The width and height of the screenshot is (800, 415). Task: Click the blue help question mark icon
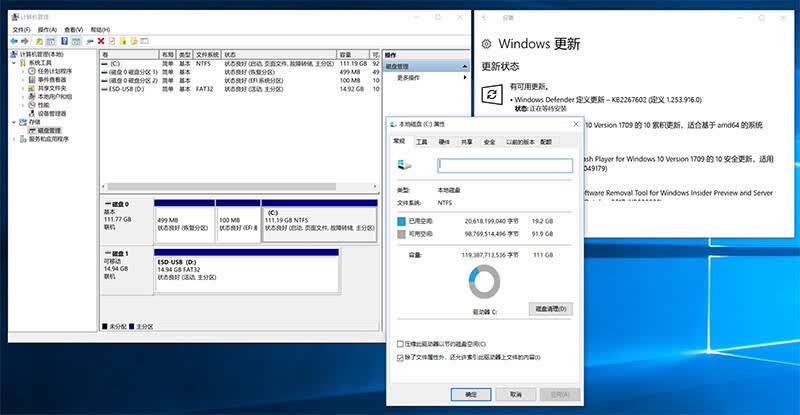point(64,41)
